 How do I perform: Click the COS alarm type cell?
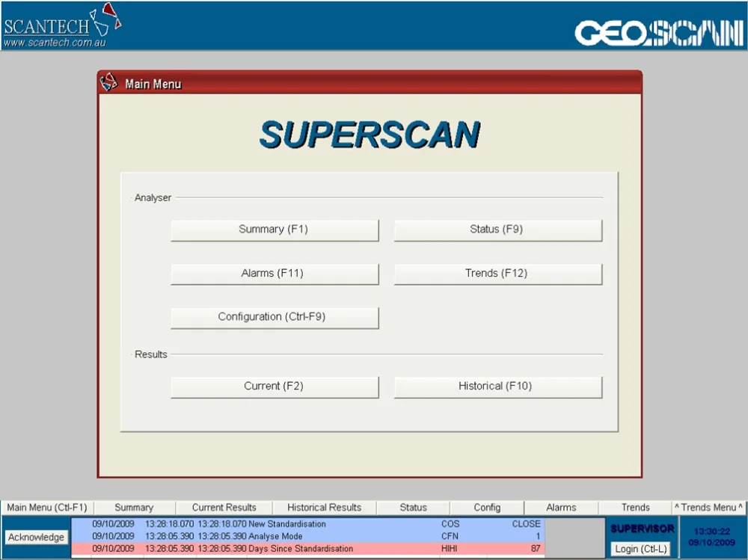click(450, 524)
